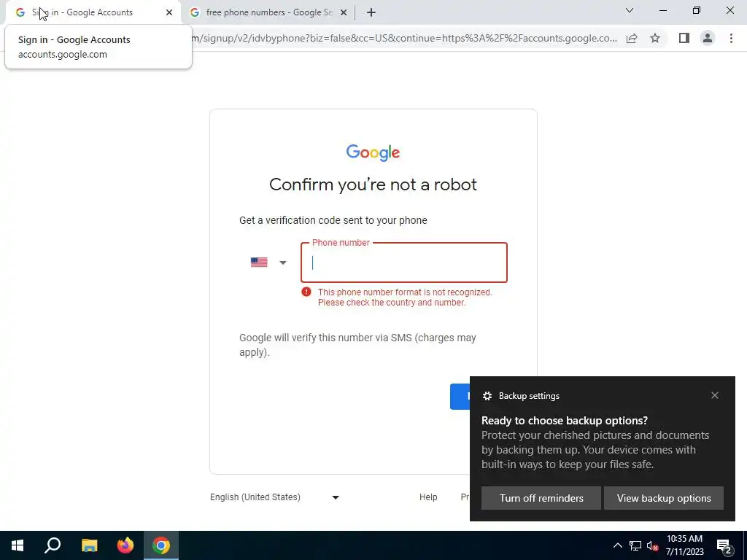Open the Windows Start menu
This screenshot has height=560, width=747.
(x=18, y=545)
